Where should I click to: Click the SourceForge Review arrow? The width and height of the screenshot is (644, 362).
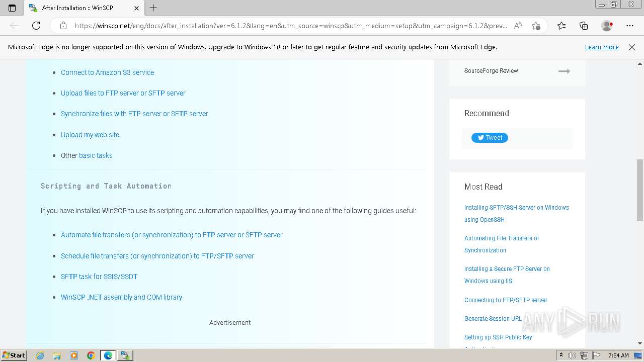pyautogui.click(x=564, y=71)
